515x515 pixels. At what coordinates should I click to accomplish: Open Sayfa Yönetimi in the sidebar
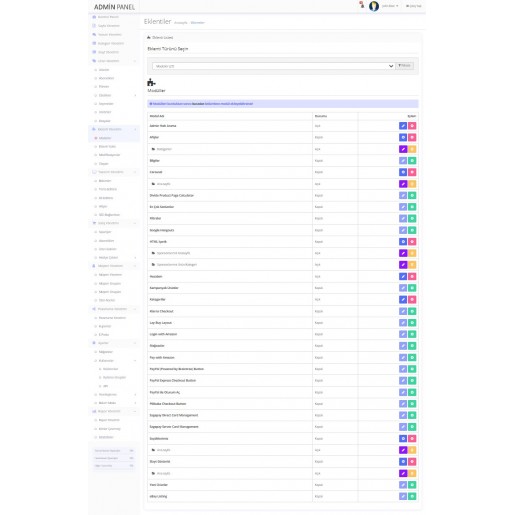tap(114, 26)
